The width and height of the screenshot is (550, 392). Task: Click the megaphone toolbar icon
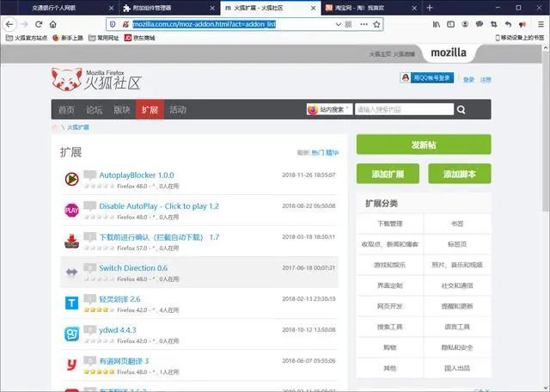(522, 24)
